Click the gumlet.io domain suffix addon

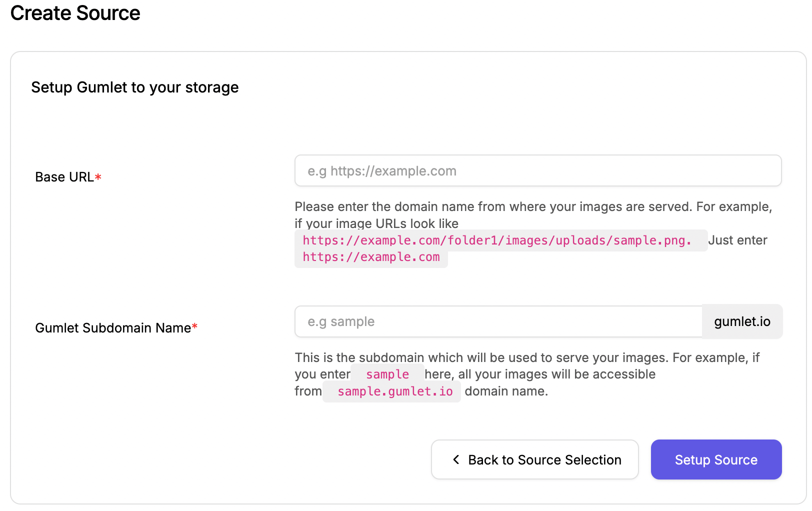(742, 321)
